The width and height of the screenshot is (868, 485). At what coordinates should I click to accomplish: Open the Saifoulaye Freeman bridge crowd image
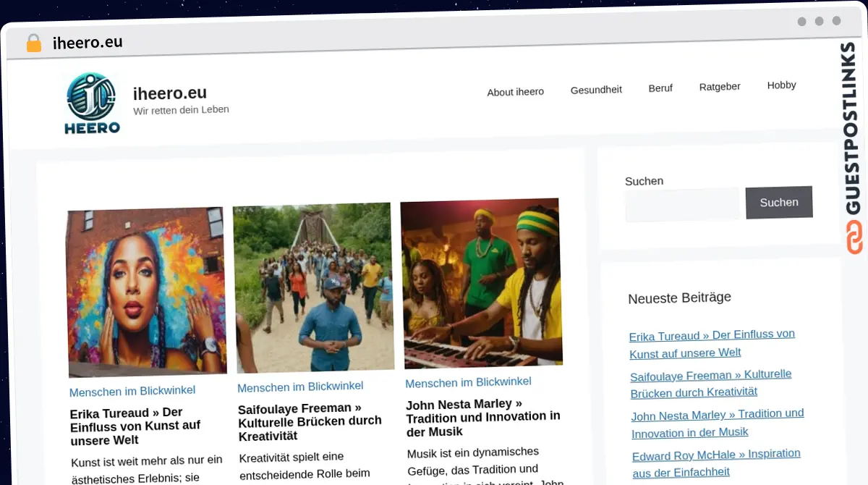click(x=314, y=287)
